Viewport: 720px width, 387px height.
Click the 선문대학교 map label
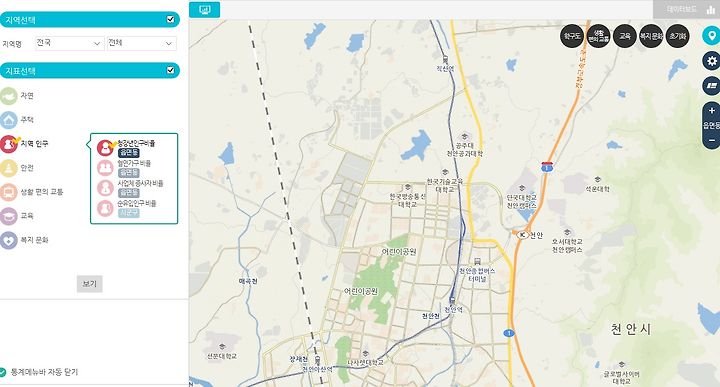[x=222, y=356]
